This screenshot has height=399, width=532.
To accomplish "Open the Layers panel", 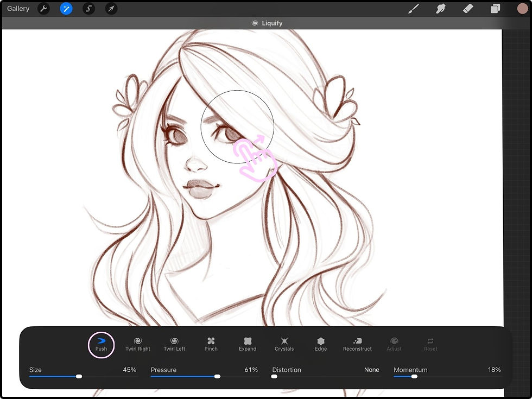I will [x=495, y=9].
